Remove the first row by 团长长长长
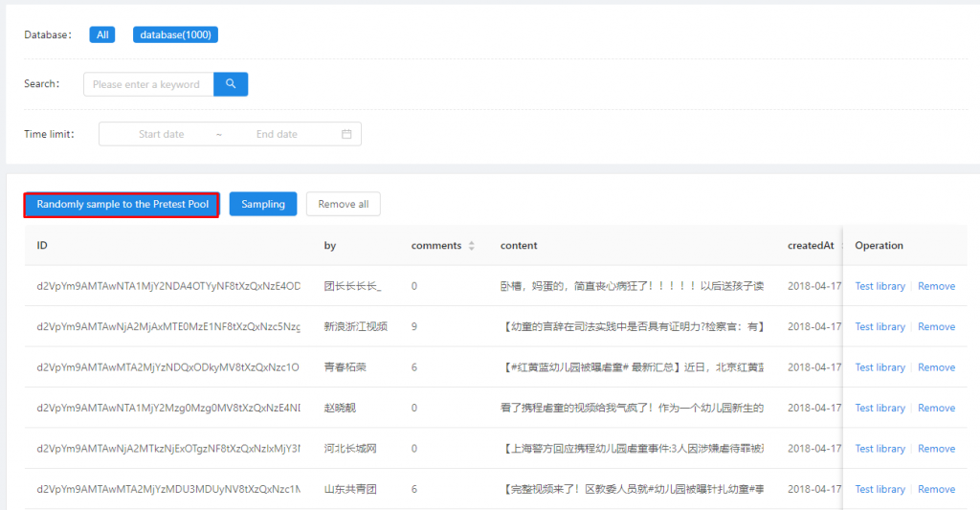The image size is (980, 510). click(x=936, y=286)
